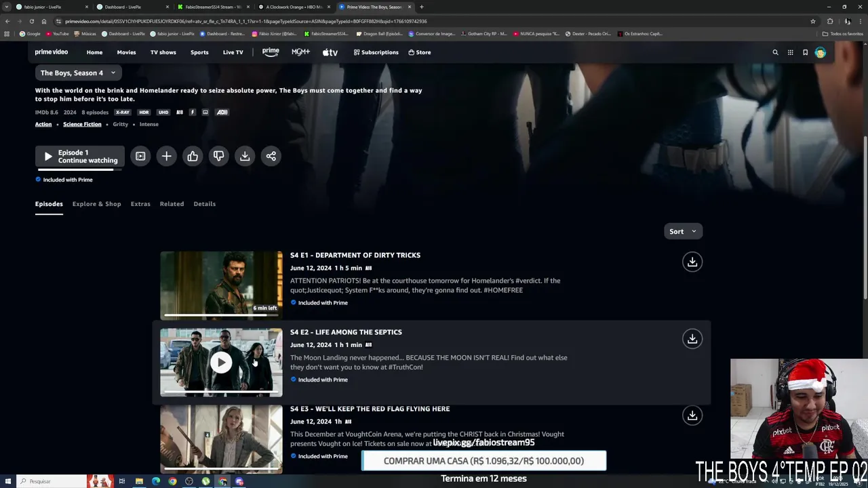Go to Home in Prime navigation
Screen dimensions: 868x488
point(94,52)
